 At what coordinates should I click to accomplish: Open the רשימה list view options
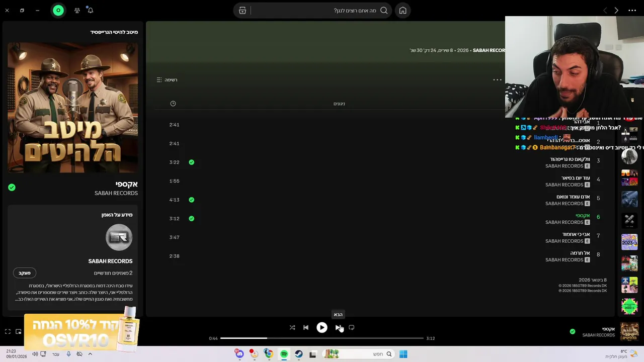click(x=167, y=79)
